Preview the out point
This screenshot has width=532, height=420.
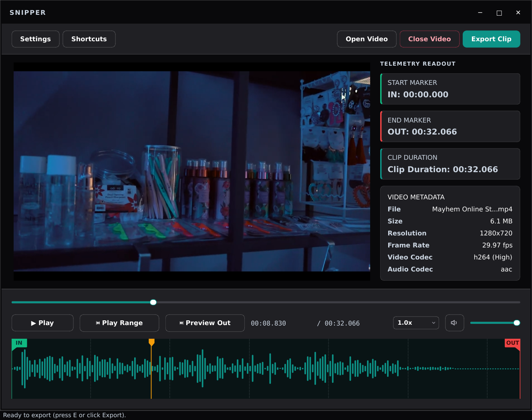(x=205, y=323)
